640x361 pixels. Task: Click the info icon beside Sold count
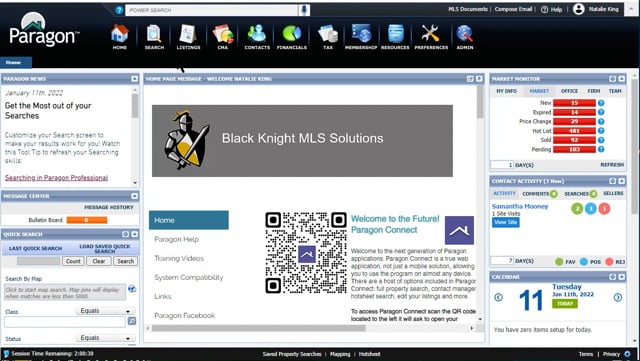[x=601, y=140]
